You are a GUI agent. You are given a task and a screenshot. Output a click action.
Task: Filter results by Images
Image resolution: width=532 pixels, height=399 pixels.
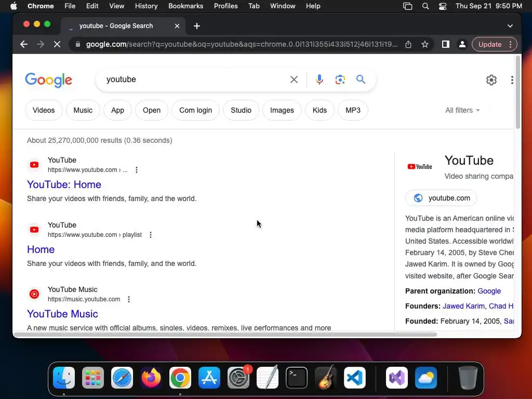tap(282, 110)
